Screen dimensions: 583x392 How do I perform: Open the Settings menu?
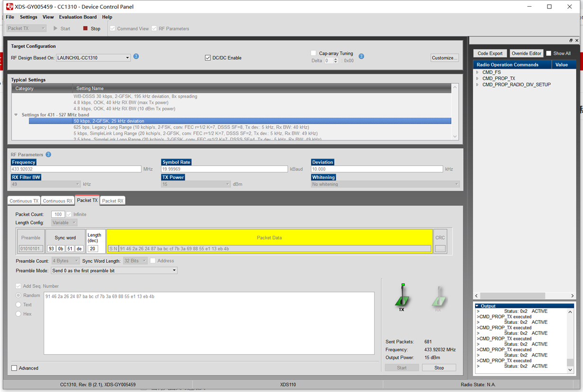pos(28,17)
